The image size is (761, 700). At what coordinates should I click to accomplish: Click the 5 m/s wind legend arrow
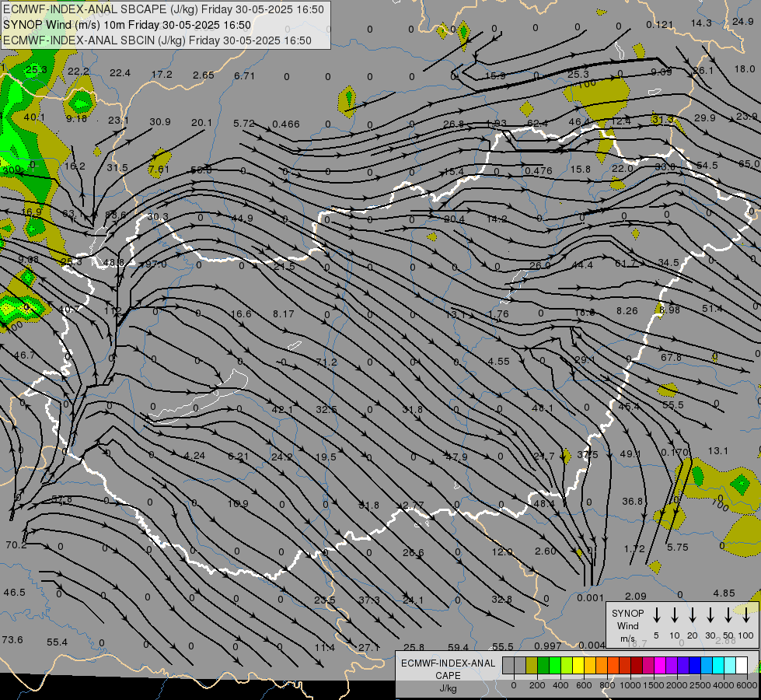pos(656,615)
